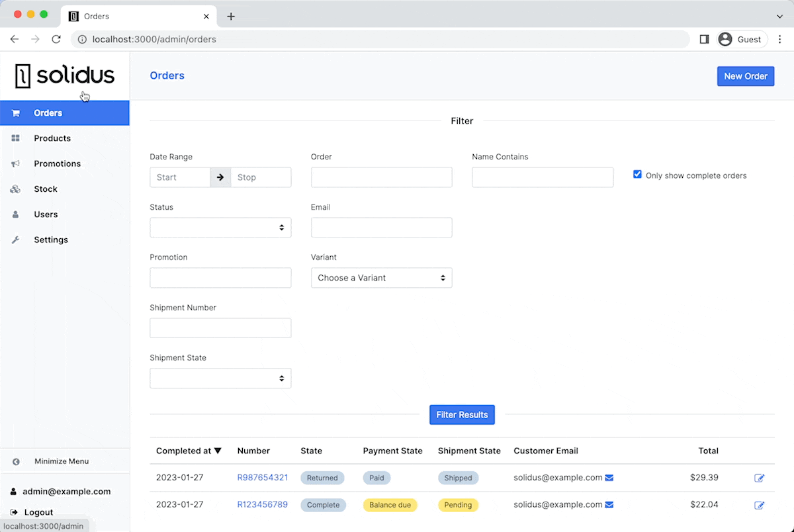Reload the page with browser refresh icon
Viewport: 794px width, 532px height.
[x=56, y=39]
